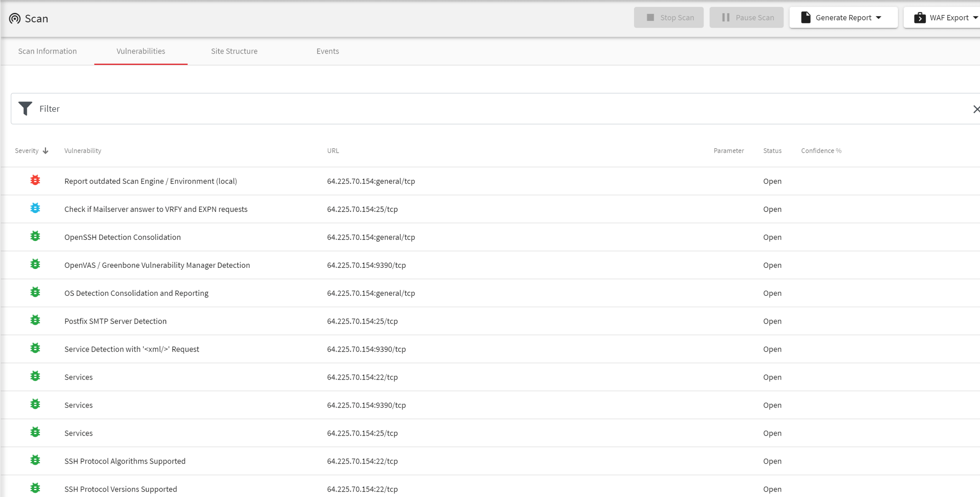Click URL 64.225.70.154:9390/tcp in OpenVAS row
Viewport: 980px width, 497px height.
click(366, 265)
